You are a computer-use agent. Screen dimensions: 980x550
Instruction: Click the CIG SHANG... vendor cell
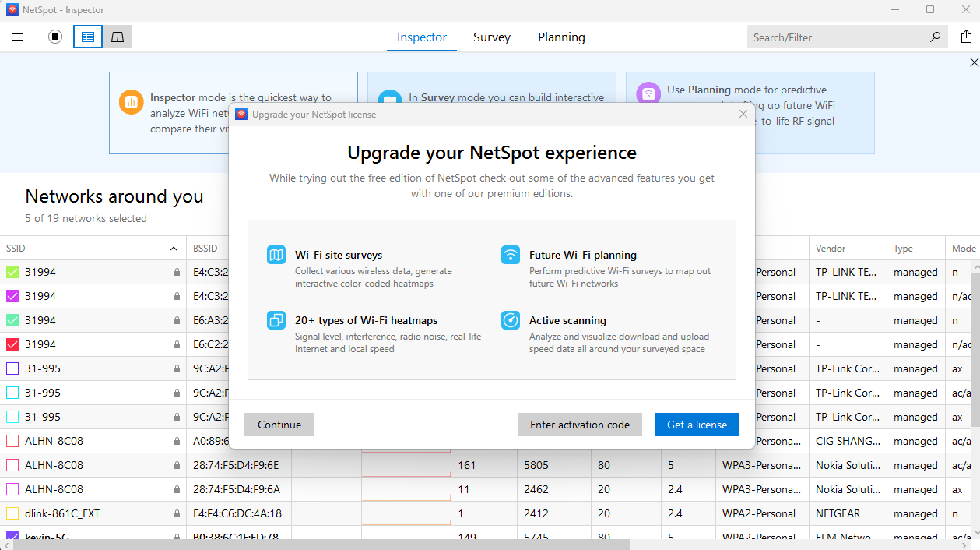point(848,442)
